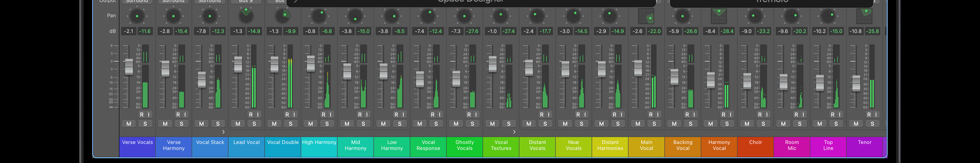Click the surround panner on Harmony Vocal
The width and height of the screenshot is (980, 163).
tap(719, 16)
